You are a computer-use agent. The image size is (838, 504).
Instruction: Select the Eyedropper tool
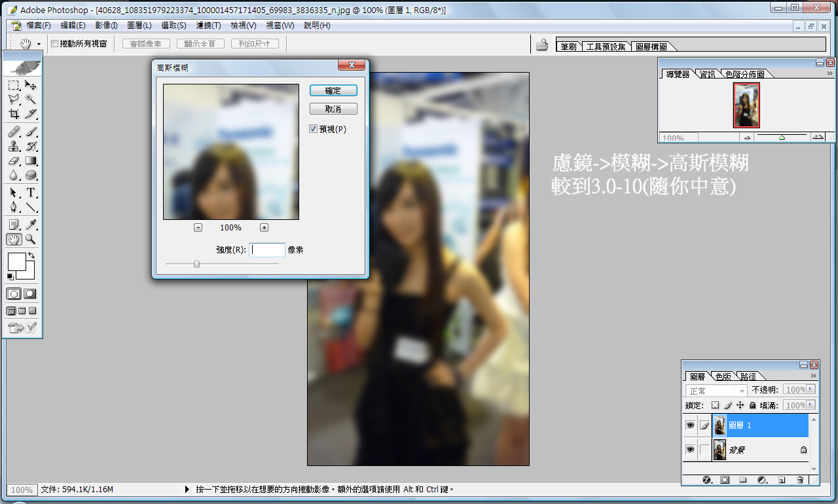click(x=31, y=225)
